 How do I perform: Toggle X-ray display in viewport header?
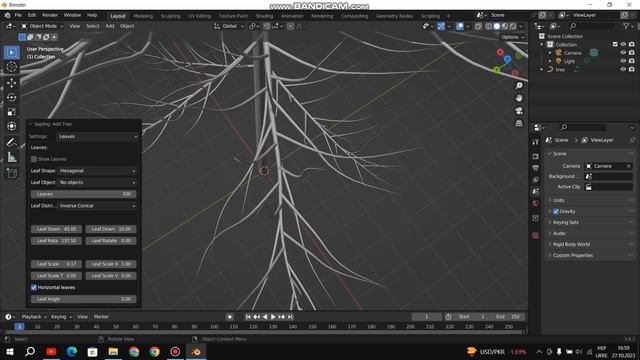coord(478,26)
